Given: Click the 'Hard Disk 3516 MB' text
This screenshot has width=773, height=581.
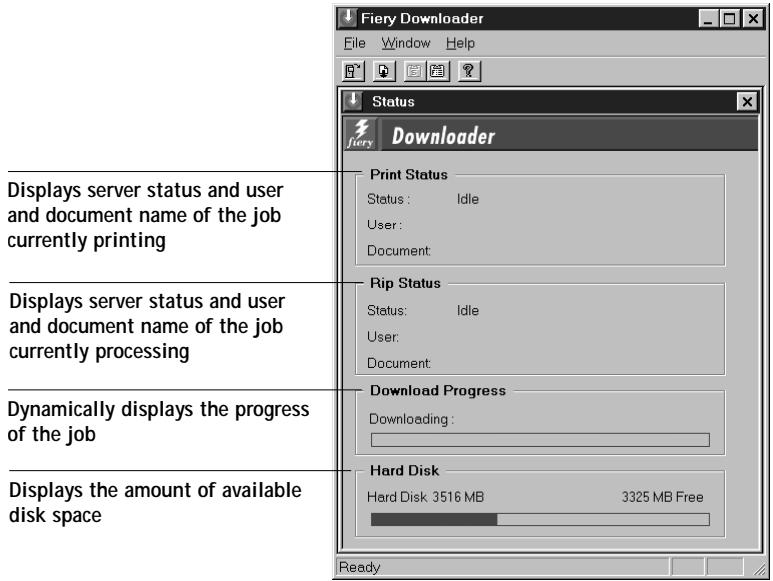Looking at the screenshot, I should (x=425, y=497).
